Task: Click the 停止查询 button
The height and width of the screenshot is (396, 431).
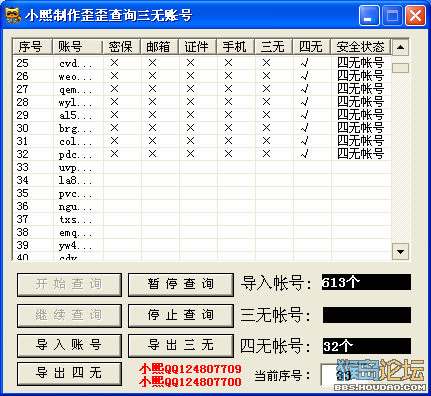Action: click(181, 315)
